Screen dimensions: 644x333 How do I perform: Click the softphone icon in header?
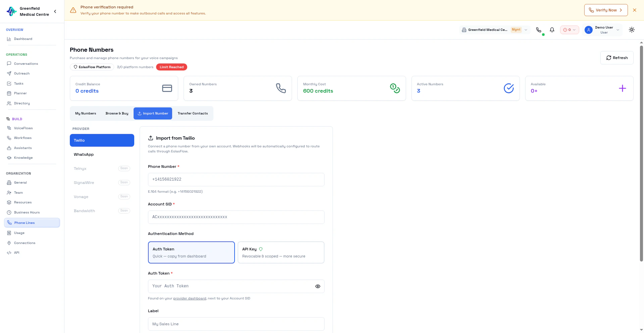pyautogui.click(x=539, y=30)
